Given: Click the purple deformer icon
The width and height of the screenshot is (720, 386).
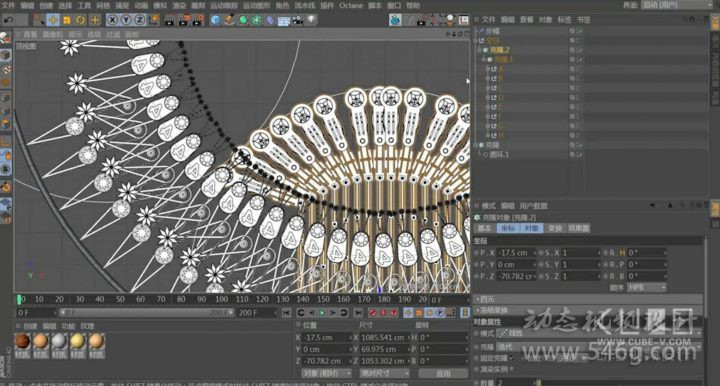Looking at the screenshot, I should pos(270,20).
